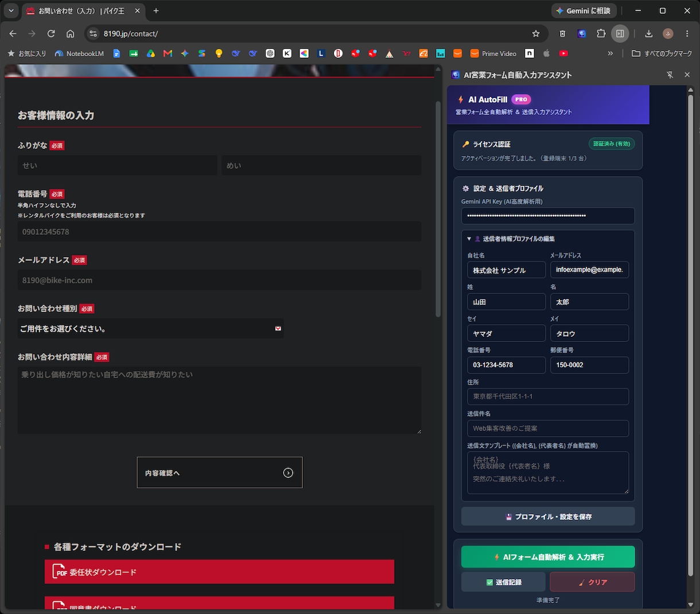Screen dimensions: 700x614
Task: Open the Prime Video bookmark
Action: [493, 53]
